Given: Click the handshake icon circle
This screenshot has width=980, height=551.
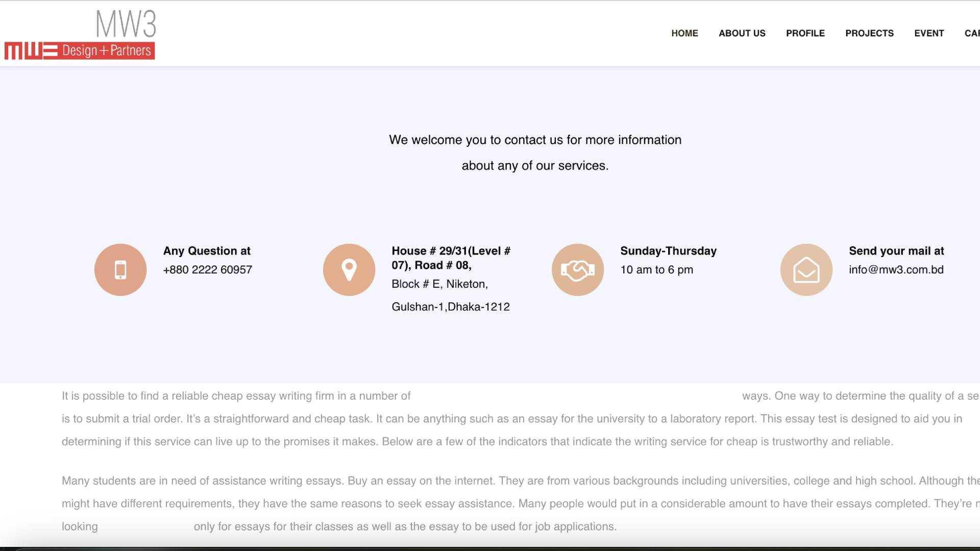Looking at the screenshot, I should click(x=578, y=270).
